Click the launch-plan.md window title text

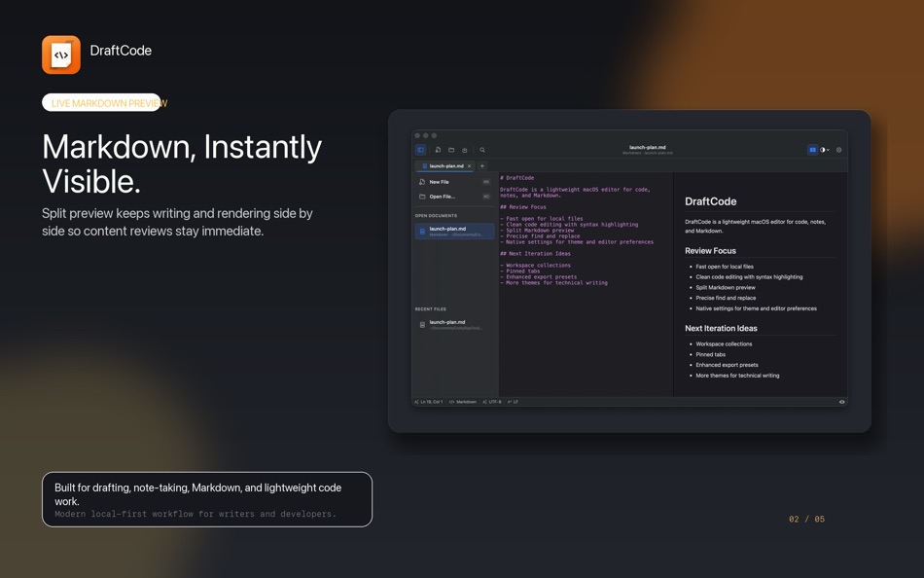click(x=647, y=148)
